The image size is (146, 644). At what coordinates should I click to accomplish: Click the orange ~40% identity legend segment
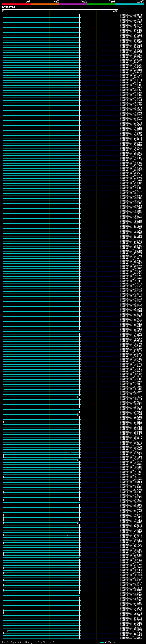point(45,4)
